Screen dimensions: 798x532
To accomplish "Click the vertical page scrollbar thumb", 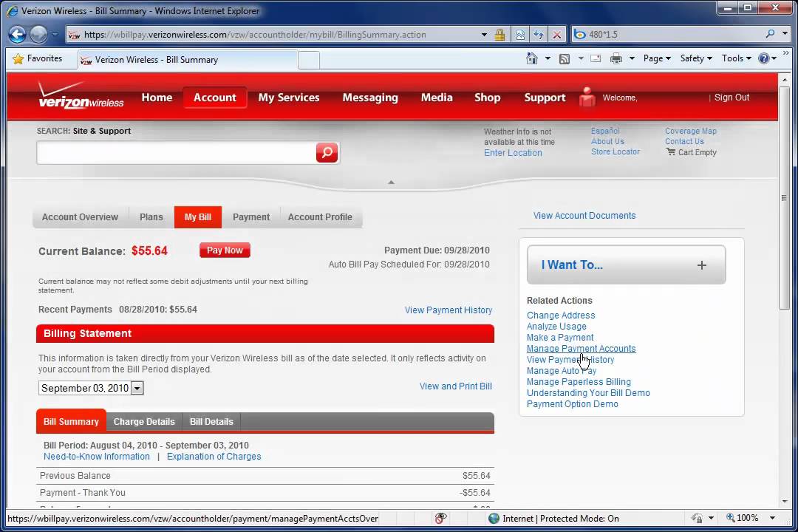I will pyautogui.click(x=784, y=197).
